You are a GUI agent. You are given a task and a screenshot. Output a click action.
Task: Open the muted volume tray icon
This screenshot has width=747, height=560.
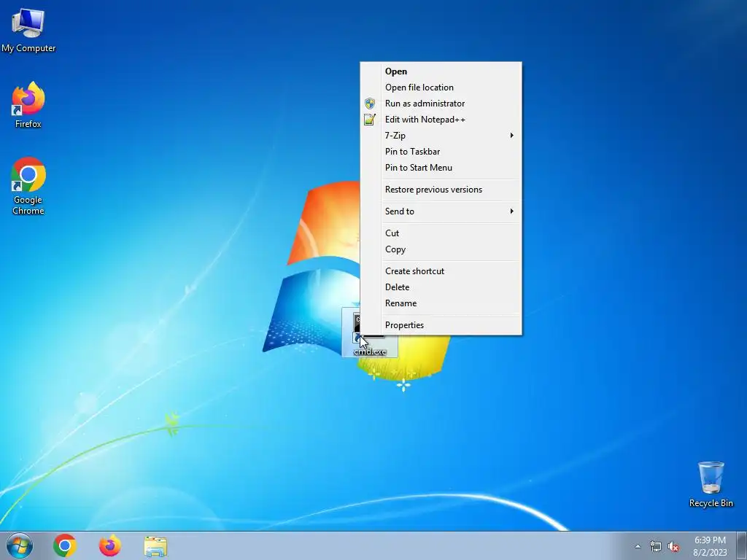coord(673,546)
